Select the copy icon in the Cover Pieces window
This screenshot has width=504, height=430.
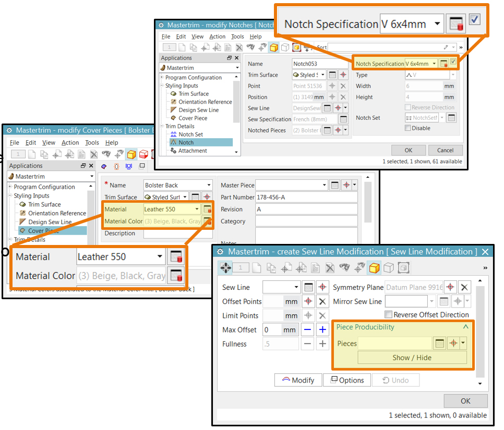click(x=43, y=154)
